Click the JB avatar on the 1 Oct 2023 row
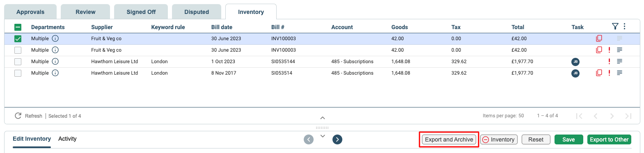Screen dimensions: 644x153 (575, 62)
